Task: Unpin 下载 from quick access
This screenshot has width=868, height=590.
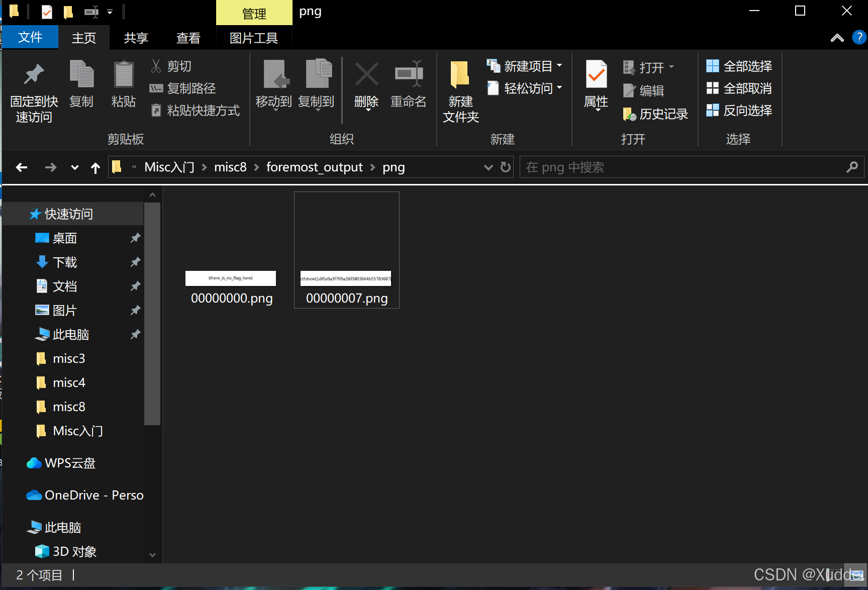Action: click(135, 262)
